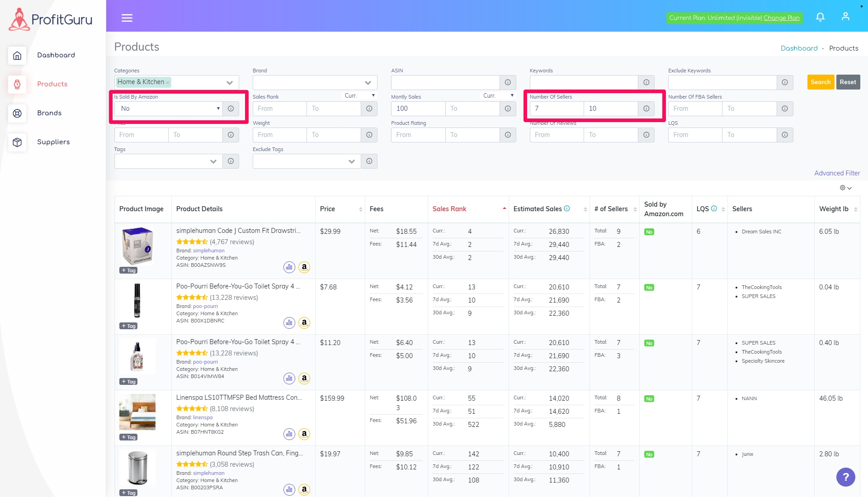Click info icon for Product Rating filter
The image size is (868, 497).
(x=508, y=135)
